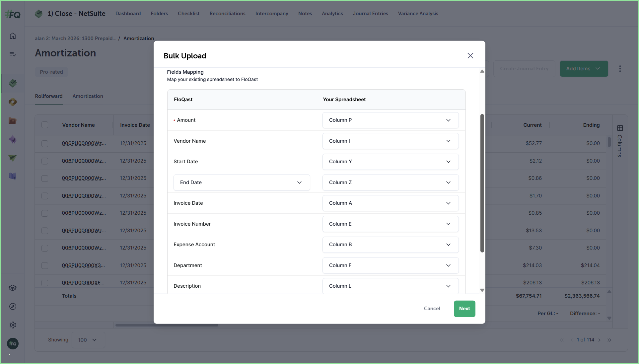The height and width of the screenshot is (364, 639).
Task: Open Expense Account mapping dropdown (Column B)
Action: coord(390,245)
